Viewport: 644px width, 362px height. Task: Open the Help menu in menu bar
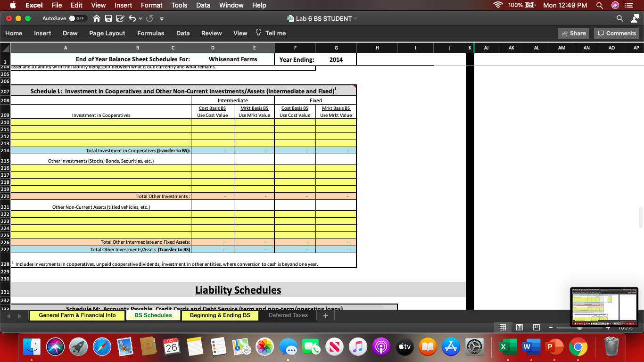click(x=259, y=5)
